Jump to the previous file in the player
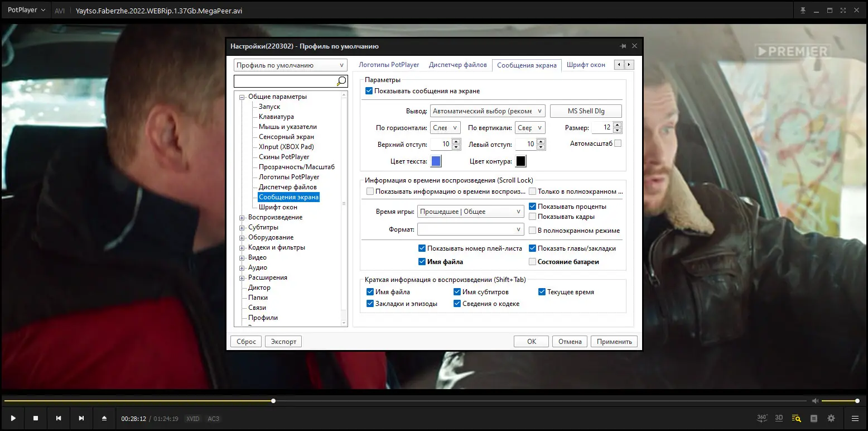The image size is (868, 431). coord(59,418)
